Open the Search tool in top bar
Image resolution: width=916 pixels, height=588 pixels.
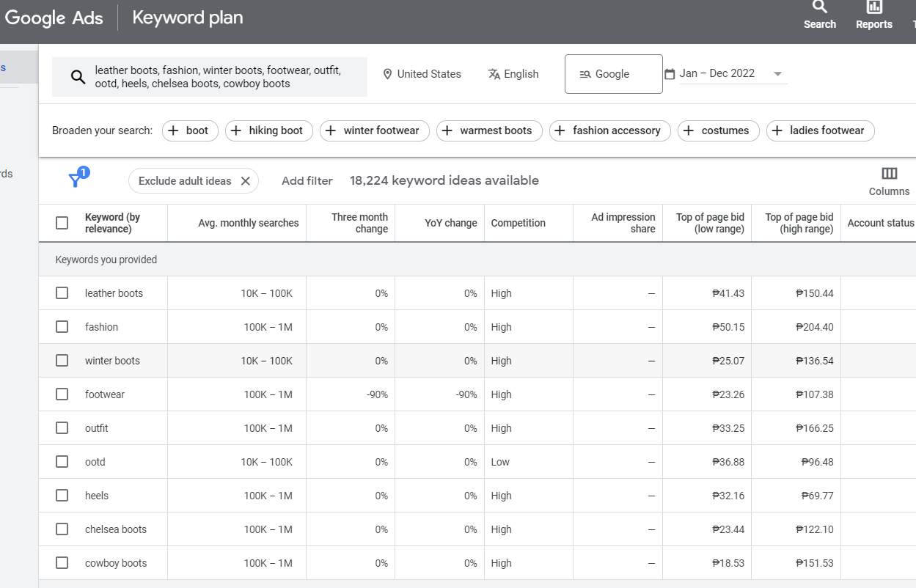[819, 15]
